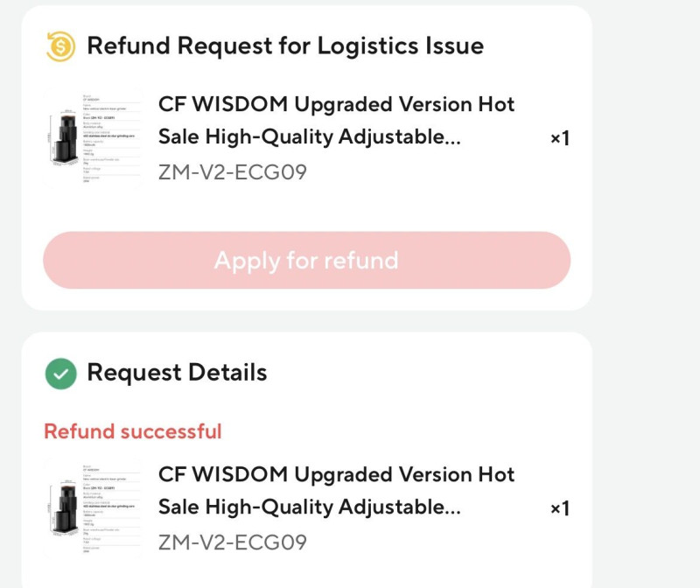Select SKU ZM-V2-ECG09 in Refund Request card

coord(233,171)
